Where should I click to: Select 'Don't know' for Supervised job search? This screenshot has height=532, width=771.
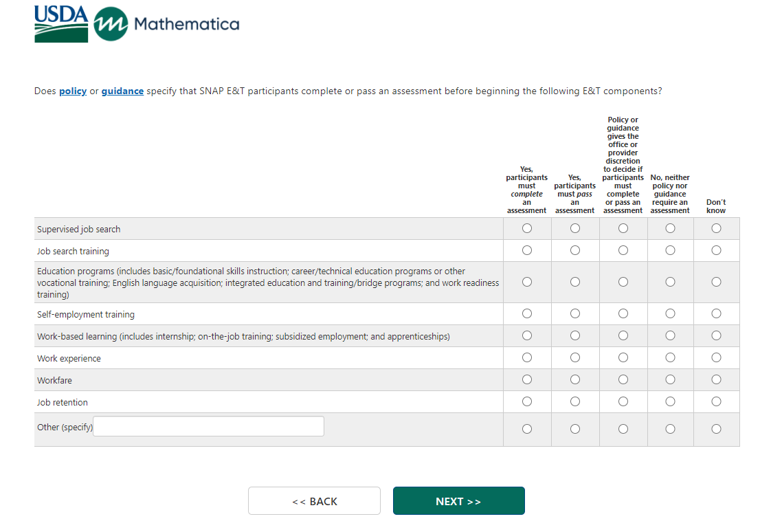716,228
